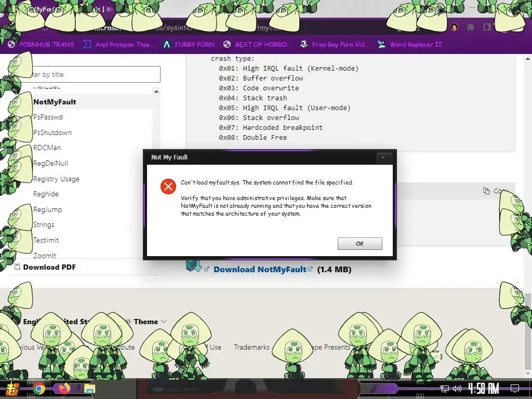
Task: Click the Word Replacer II bookmark favicon
Action: pos(381,44)
